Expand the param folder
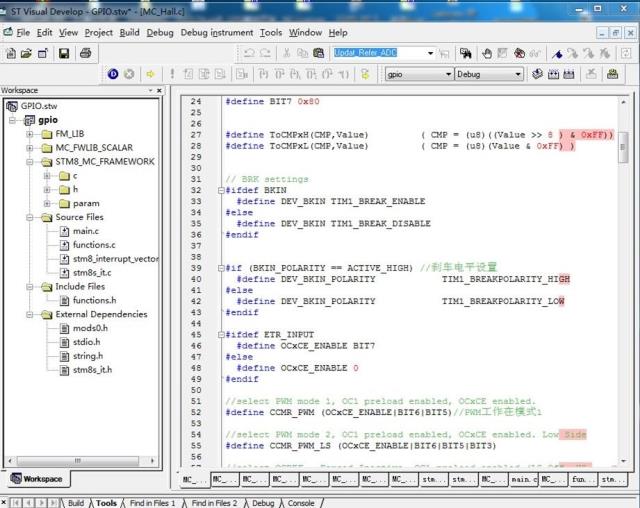The image size is (640, 508). pyautogui.click(x=47, y=203)
